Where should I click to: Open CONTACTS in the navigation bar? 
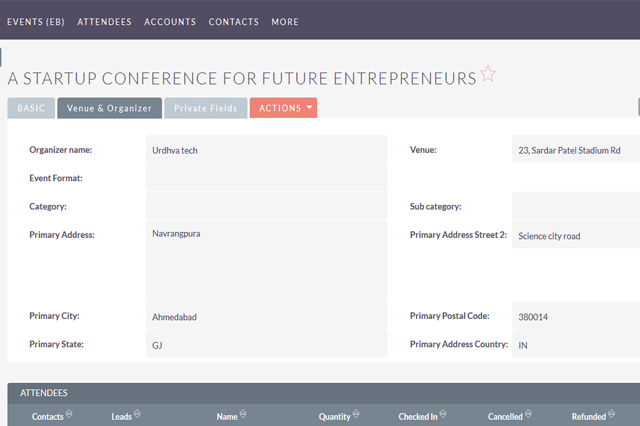[x=234, y=21]
